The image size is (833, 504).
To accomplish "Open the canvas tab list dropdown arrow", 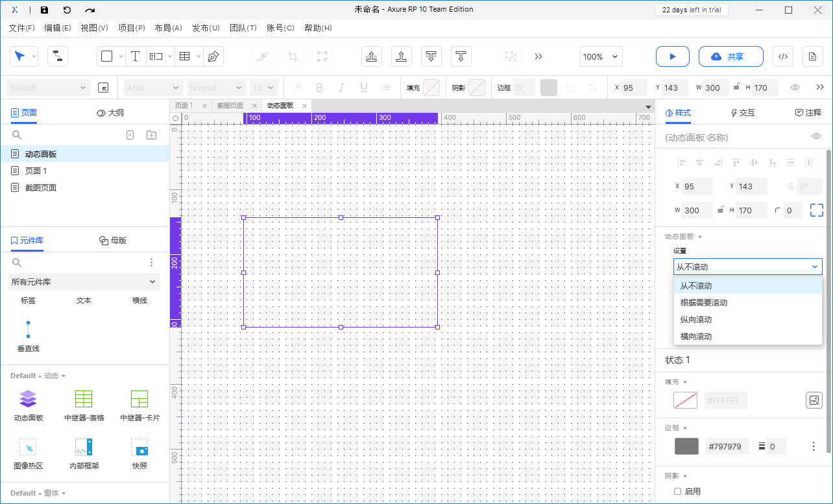I will click(647, 106).
